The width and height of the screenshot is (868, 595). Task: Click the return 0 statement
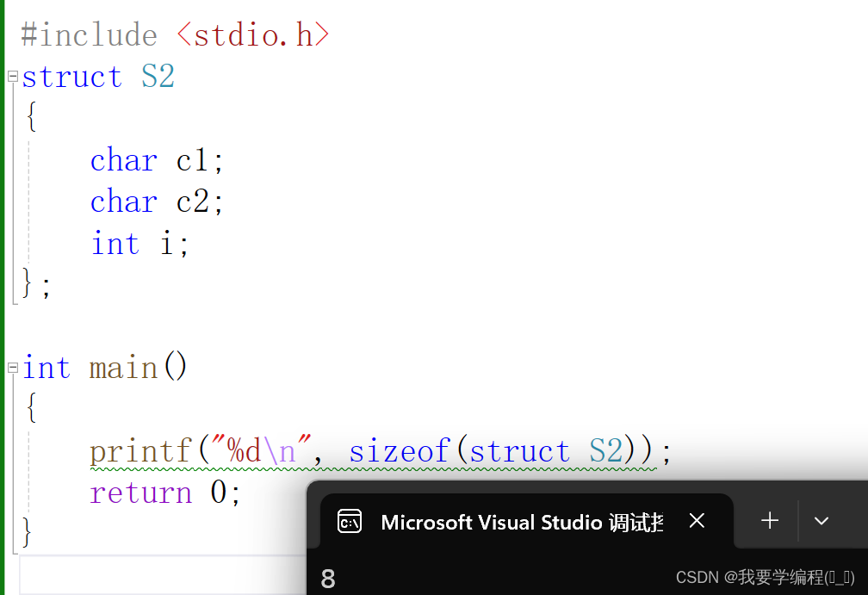164,492
